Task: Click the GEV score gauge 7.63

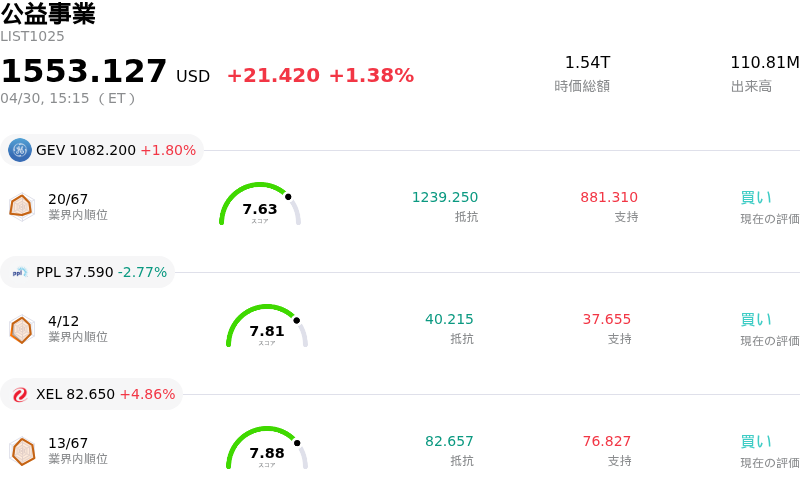Action: coord(260,205)
